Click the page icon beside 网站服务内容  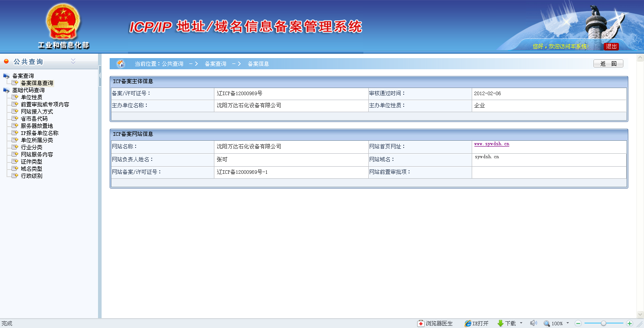(15, 155)
